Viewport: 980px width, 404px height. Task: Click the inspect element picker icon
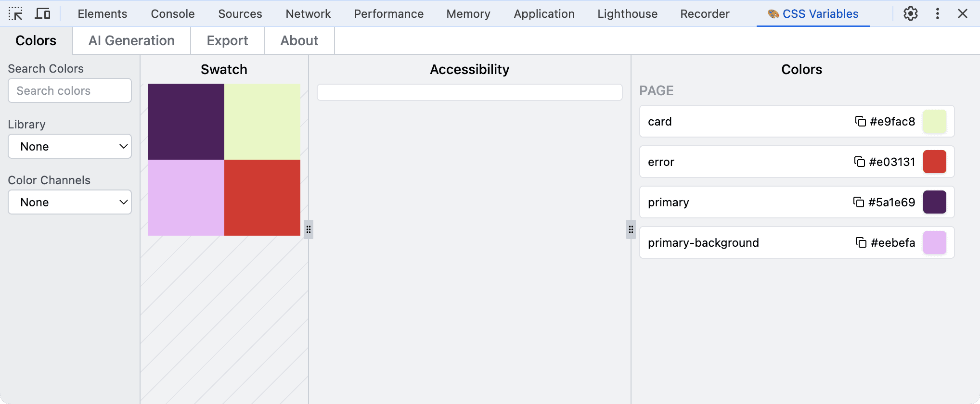15,13
